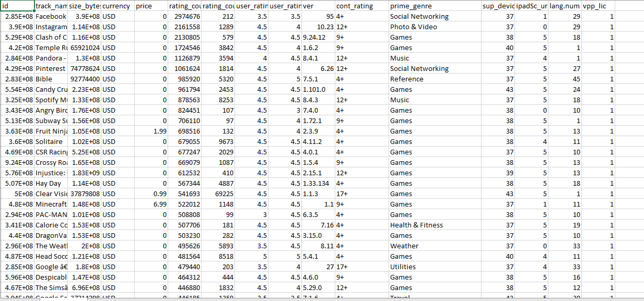Click the 'Calorie Co' track name cell
Image resolution: width=644 pixels, height=301 pixels.
coord(51,225)
